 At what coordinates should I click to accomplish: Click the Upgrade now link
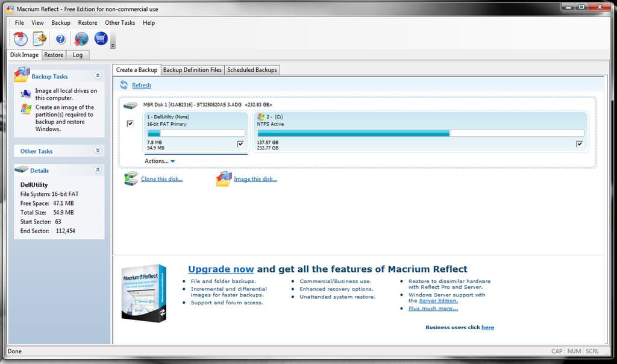pyautogui.click(x=221, y=269)
